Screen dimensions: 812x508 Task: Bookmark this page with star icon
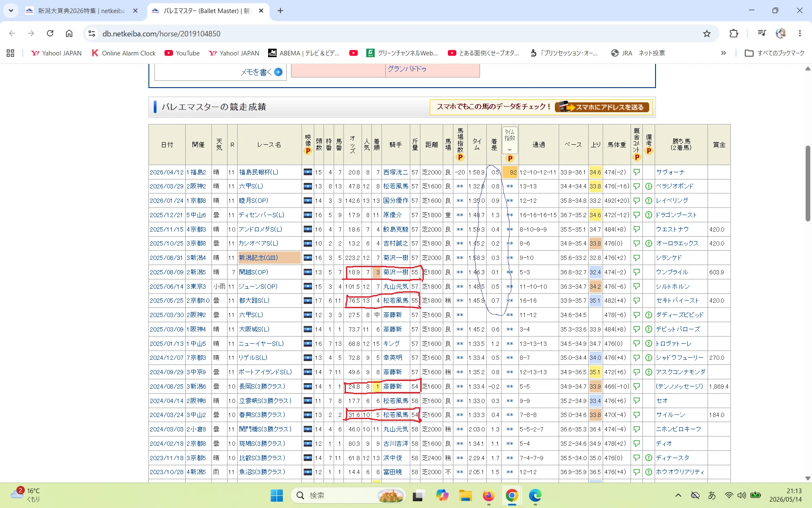coord(707,33)
